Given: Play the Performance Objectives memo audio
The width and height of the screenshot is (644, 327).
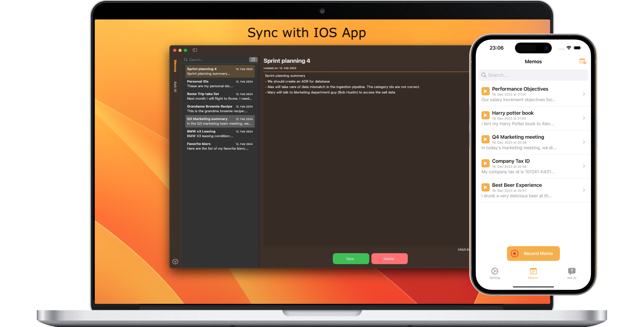Looking at the screenshot, I should [x=485, y=91].
